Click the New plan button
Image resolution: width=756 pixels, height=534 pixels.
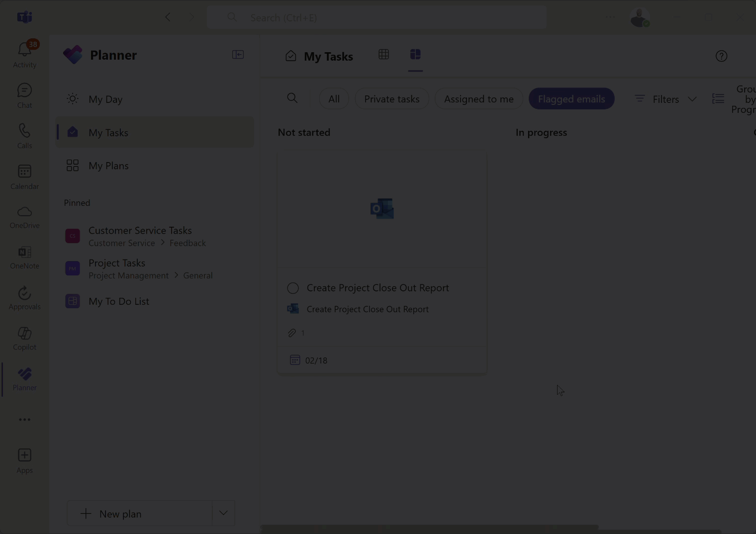tap(140, 513)
